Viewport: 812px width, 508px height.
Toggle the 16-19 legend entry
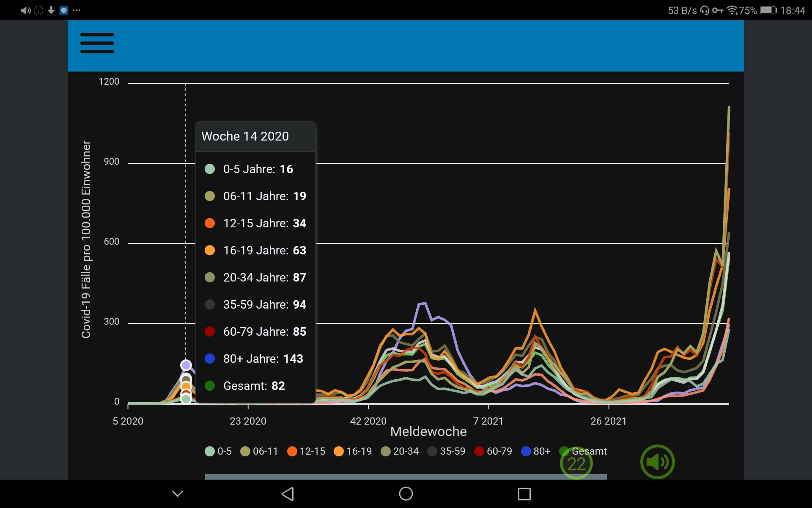353,451
